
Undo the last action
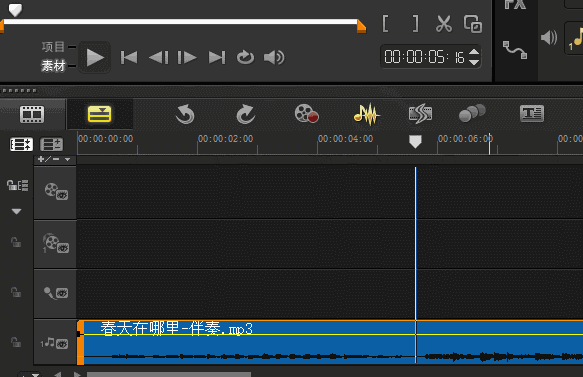click(x=185, y=114)
